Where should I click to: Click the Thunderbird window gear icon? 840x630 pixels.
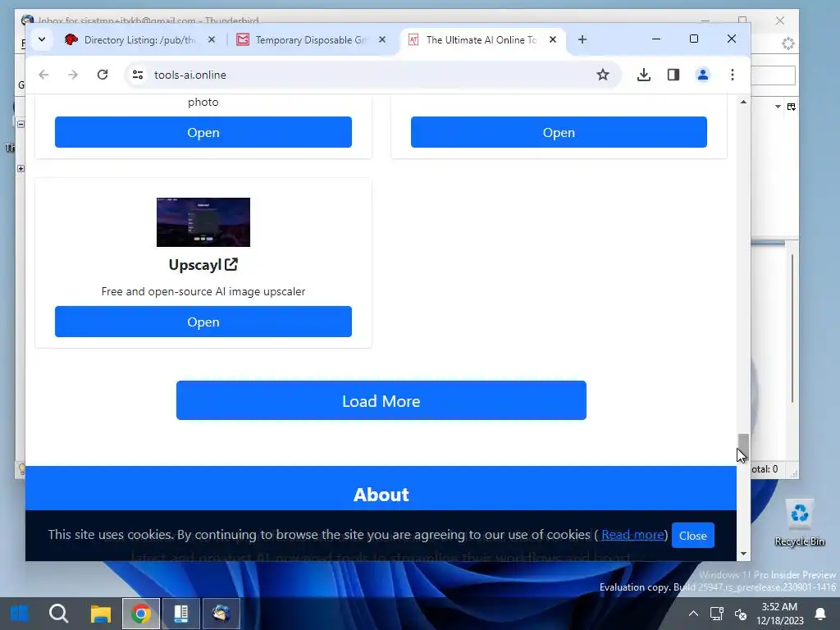[787, 43]
